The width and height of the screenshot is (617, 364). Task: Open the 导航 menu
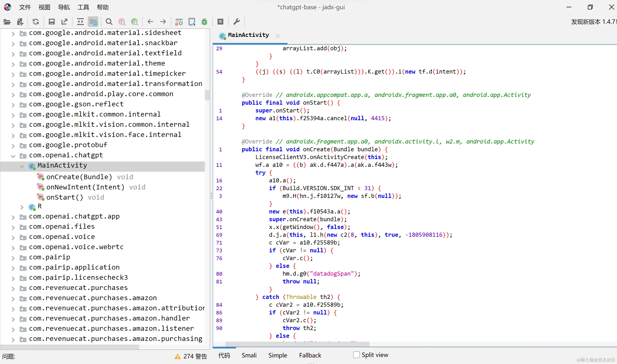[x=64, y=7]
